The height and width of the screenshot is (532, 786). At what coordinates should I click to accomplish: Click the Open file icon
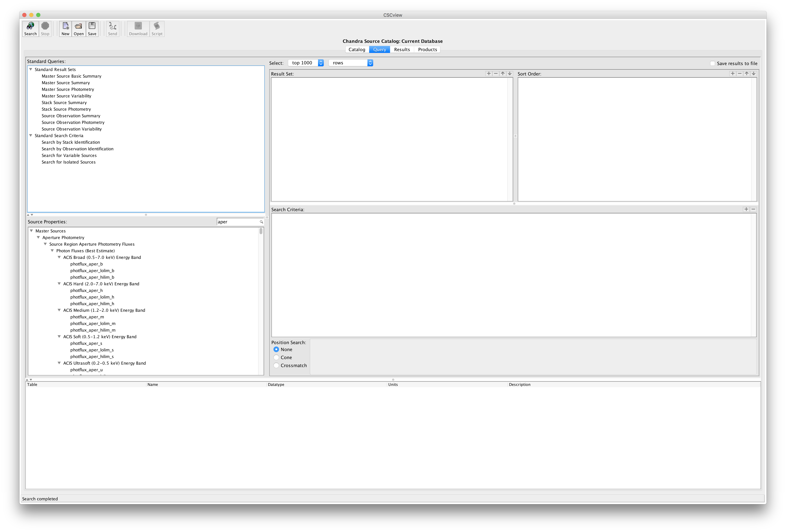[x=78, y=28]
